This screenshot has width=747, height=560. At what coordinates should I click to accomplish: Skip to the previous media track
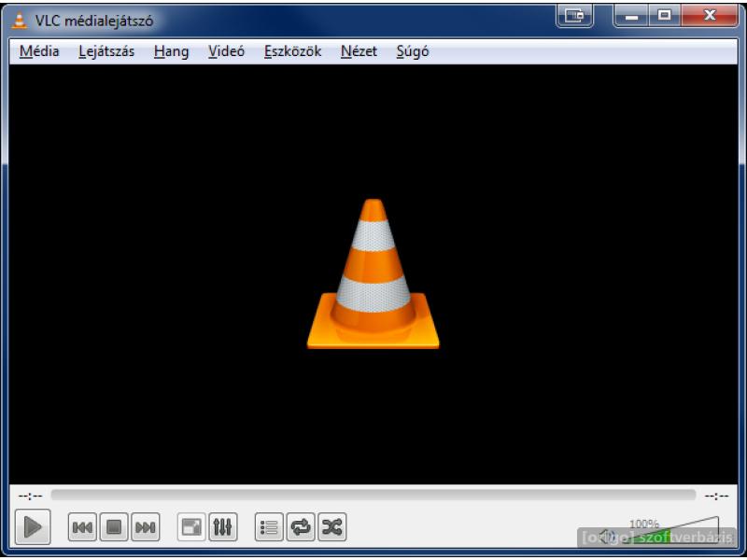(x=82, y=527)
